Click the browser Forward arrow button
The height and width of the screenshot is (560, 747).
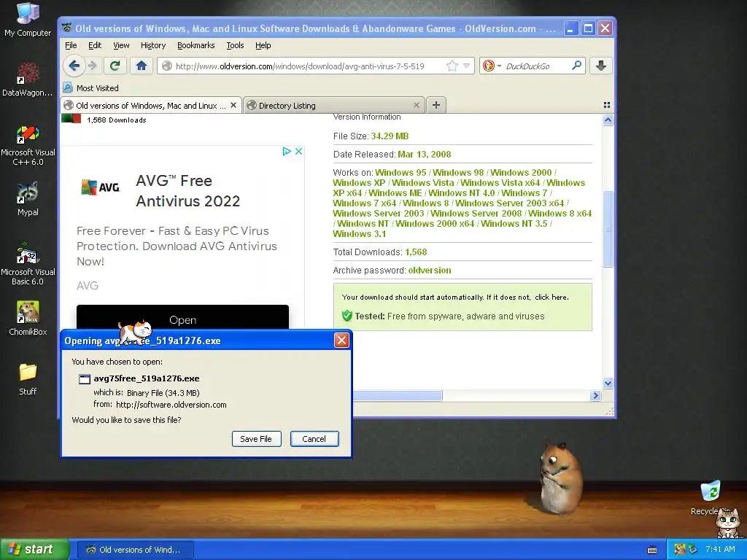(93, 66)
